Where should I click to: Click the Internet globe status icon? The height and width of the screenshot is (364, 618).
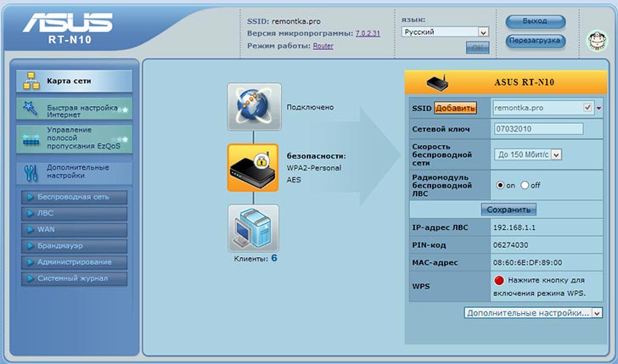click(x=254, y=106)
